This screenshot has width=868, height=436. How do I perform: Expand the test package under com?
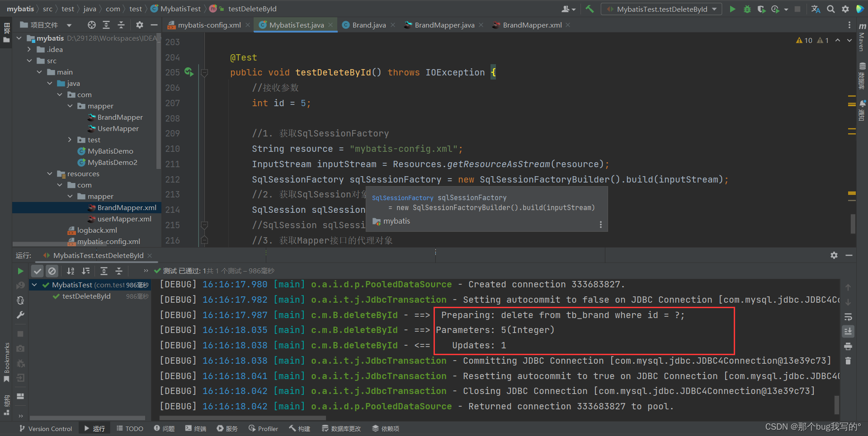click(x=70, y=140)
